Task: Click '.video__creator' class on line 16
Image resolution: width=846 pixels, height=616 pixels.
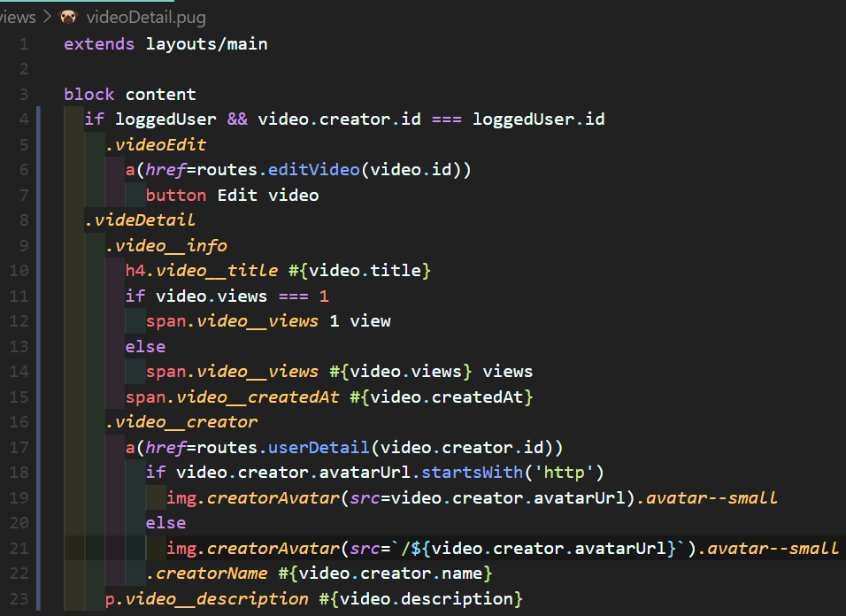Action: tap(181, 422)
